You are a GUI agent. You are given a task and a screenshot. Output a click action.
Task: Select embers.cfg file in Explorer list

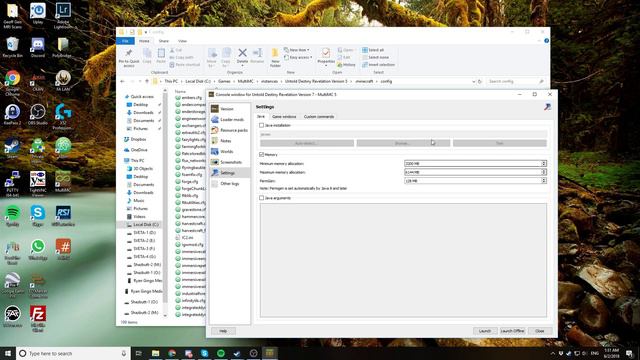[189, 98]
